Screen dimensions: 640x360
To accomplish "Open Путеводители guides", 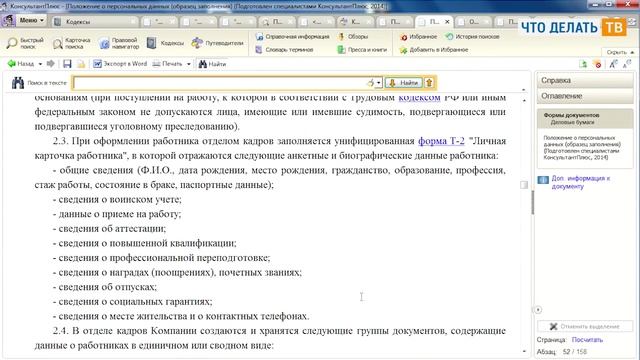I will pos(217,43).
